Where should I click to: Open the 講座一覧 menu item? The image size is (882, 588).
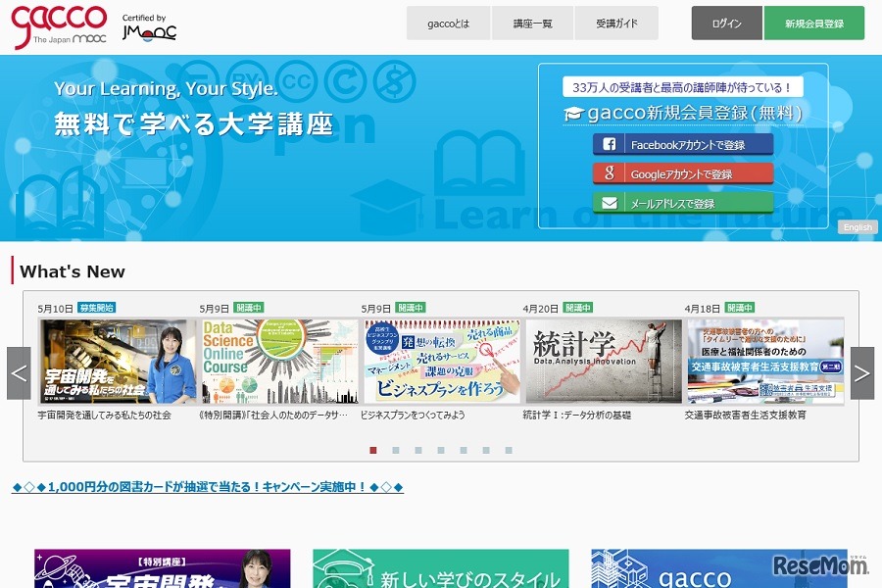coord(532,22)
